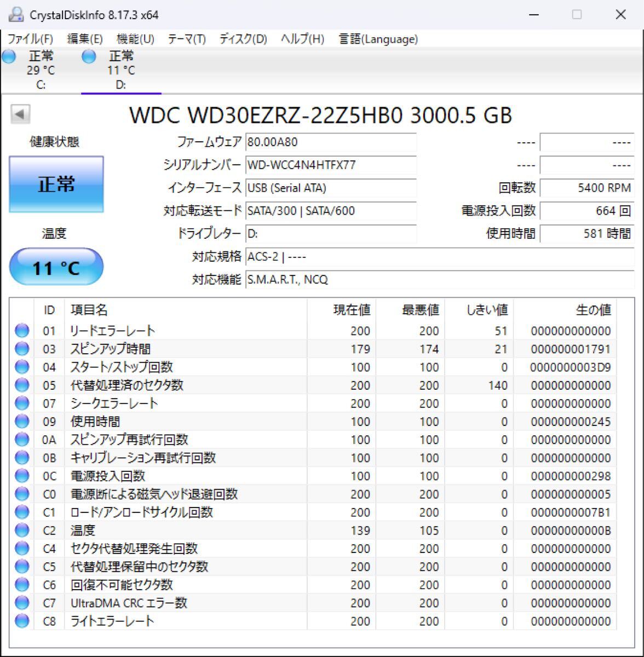The width and height of the screenshot is (644, 657).
Task: Click status orb of C5 代替処理保留中のセクタ数 row
Action: (22, 567)
